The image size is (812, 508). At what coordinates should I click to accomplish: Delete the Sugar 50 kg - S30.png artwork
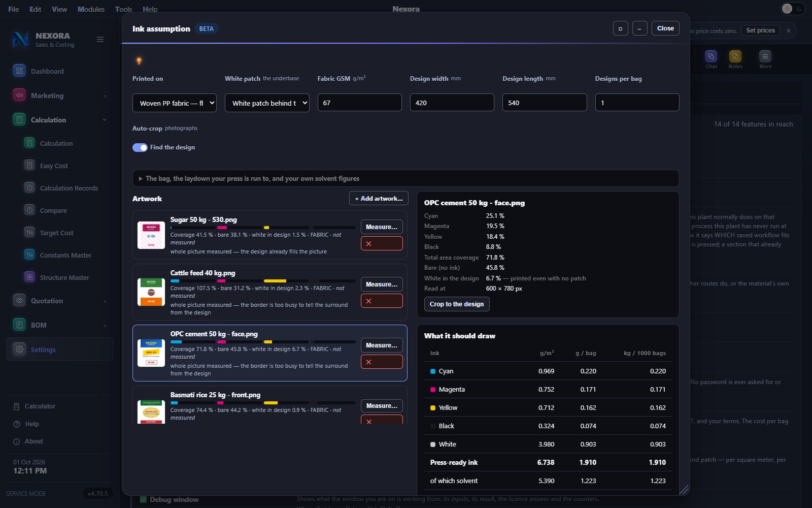(382, 244)
